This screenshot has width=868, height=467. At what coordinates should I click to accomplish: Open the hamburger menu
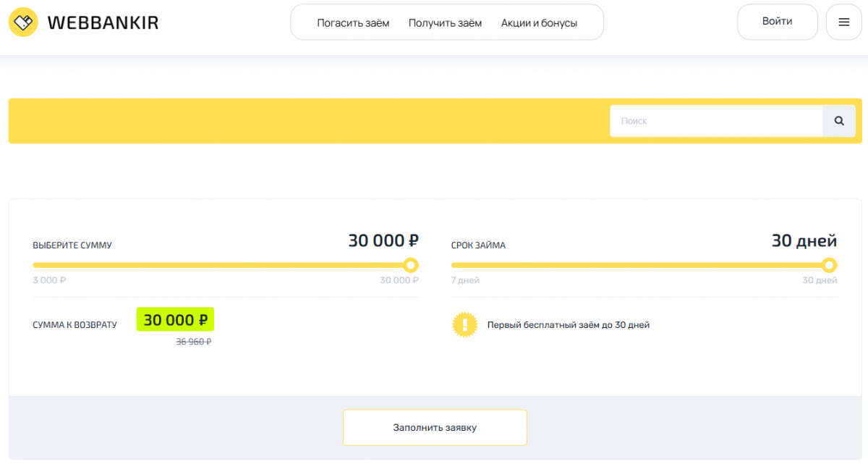coord(843,22)
